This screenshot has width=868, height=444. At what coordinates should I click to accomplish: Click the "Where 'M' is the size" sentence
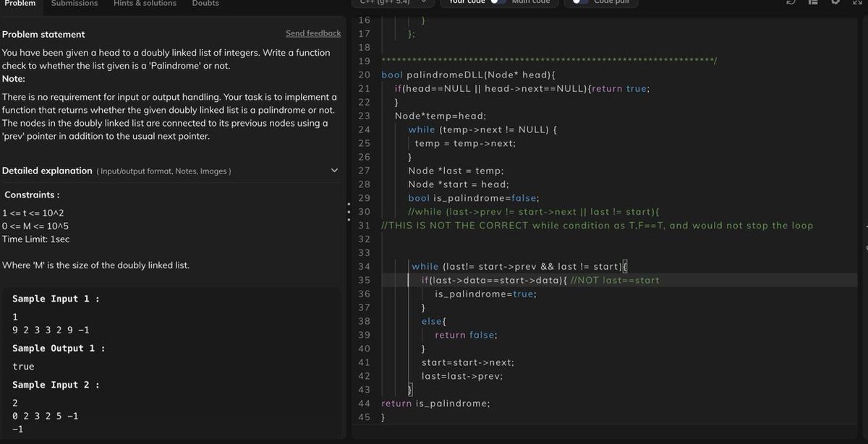[95, 265]
